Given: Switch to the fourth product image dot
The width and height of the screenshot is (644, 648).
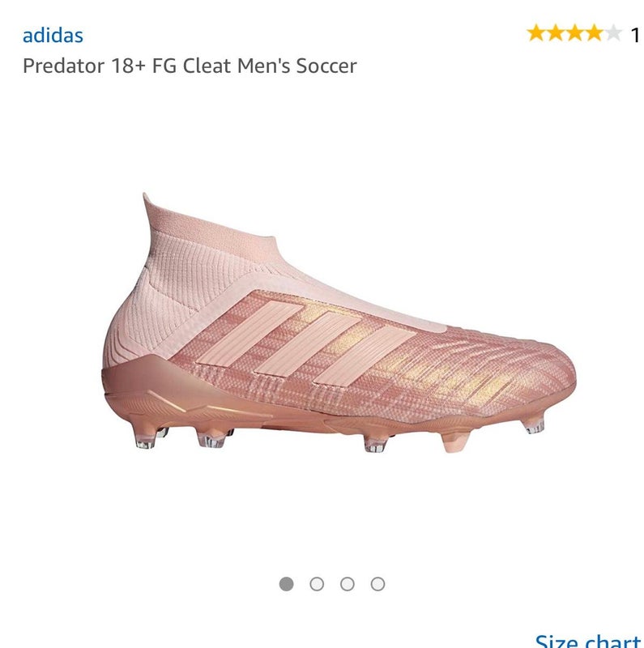Looking at the screenshot, I should (x=377, y=584).
